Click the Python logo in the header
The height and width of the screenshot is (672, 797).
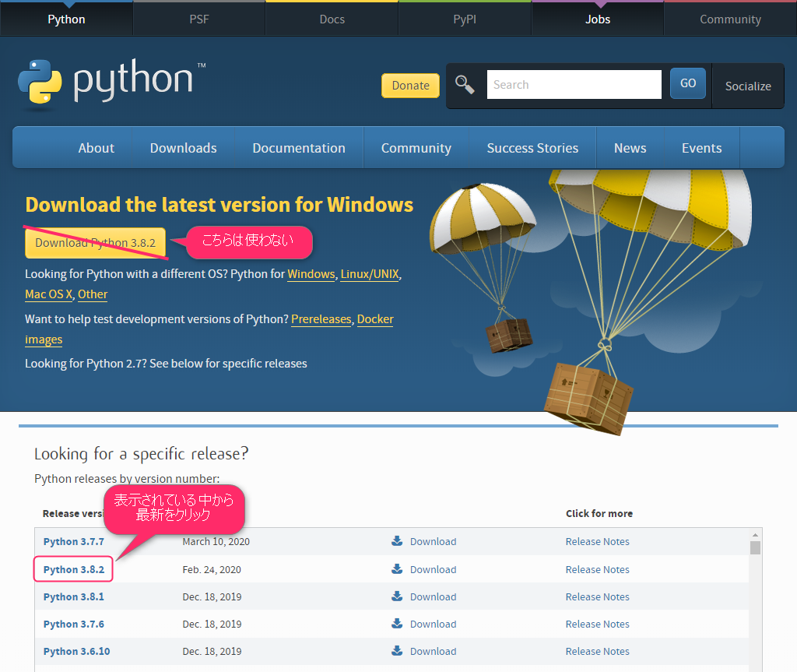pos(112,84)
